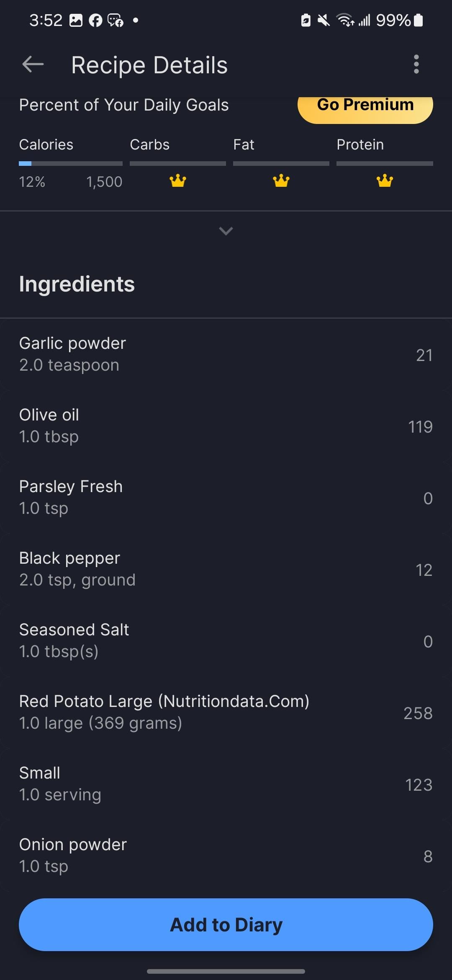Tap the Small 1.0 serving ingredient
The height and width of the screenshot is (980, 452).
(226, 784)
